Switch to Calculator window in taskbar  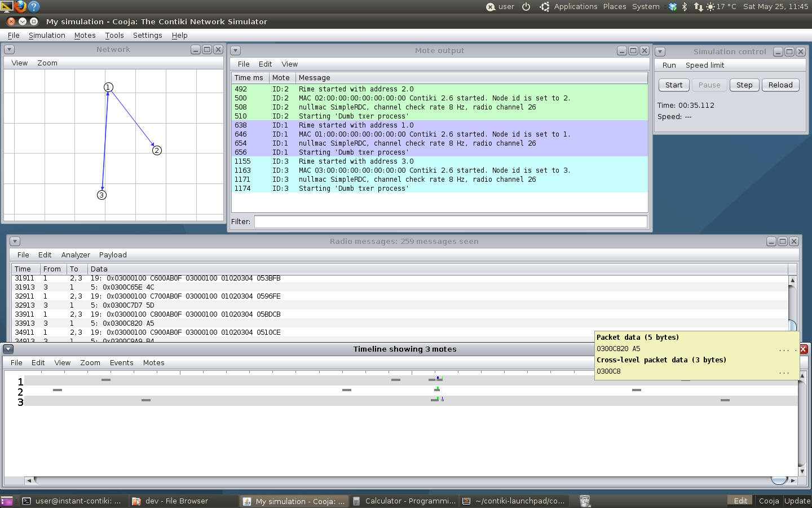[x=404, y=501]
